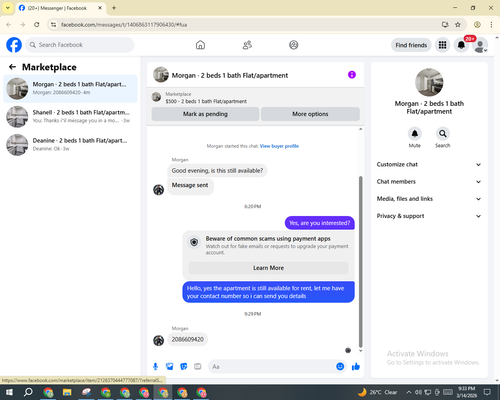
Task: Expand Privacy & support section
Action: (x=429, y=216)
